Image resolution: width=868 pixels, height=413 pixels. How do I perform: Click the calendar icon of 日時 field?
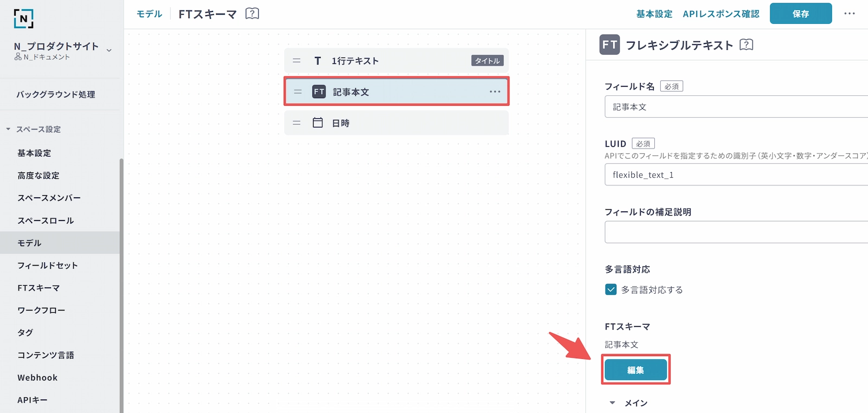coord(318,123)
